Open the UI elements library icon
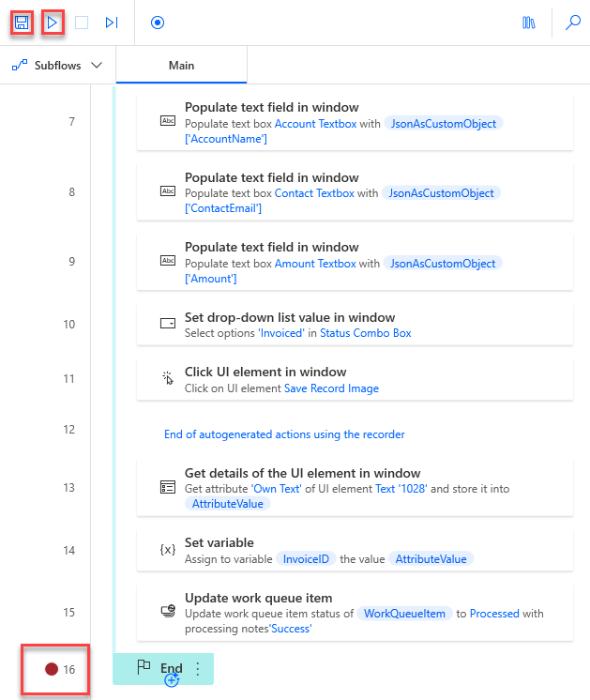The height and width of the screenshot is (700, 590). [529, 23]
